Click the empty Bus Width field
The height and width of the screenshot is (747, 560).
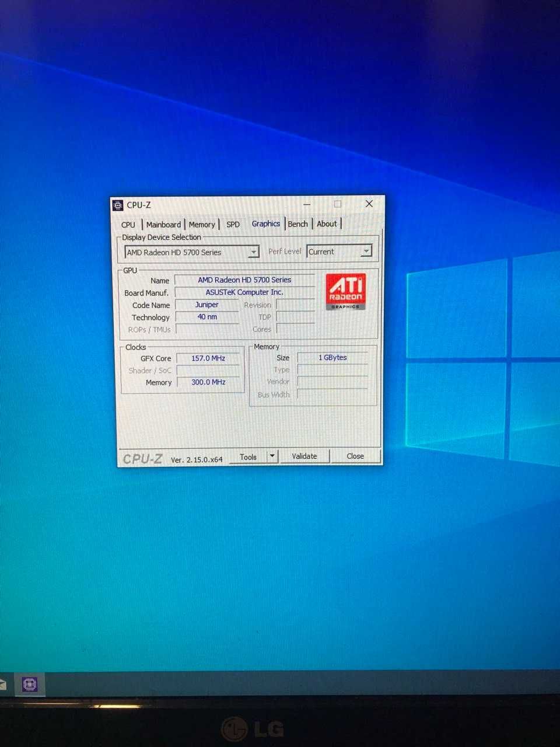pos(332,394)
